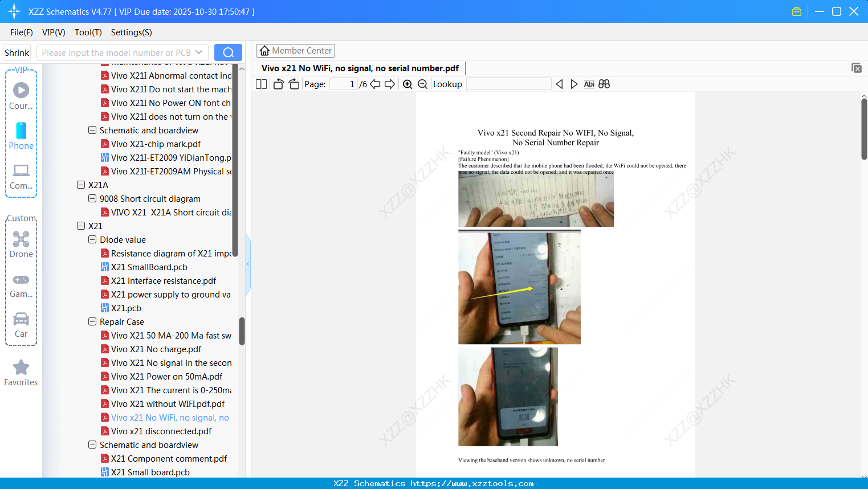Image resolution: width=868 pixels, height=489 pixels.
Task: Click the PDF viewer vertical scrollbar
Action: point(864,129)
